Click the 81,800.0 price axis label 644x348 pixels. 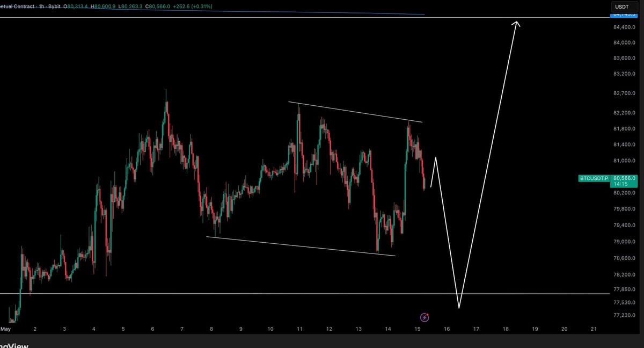coord(624,129)
